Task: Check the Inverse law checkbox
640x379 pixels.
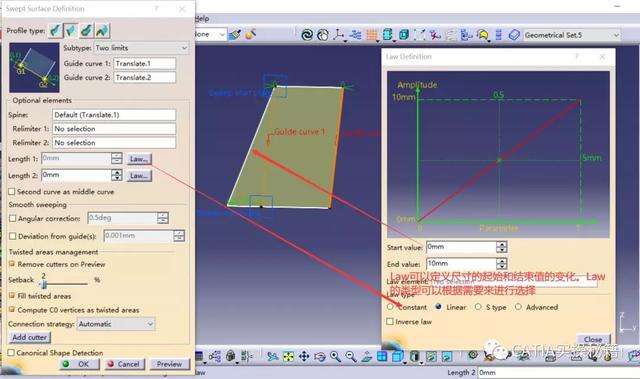Action: point(390,321)
